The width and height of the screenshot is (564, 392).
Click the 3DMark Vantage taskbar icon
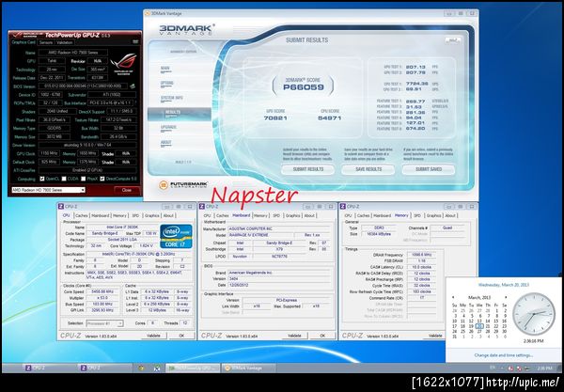pyautogui.click(x=249, y=368)
